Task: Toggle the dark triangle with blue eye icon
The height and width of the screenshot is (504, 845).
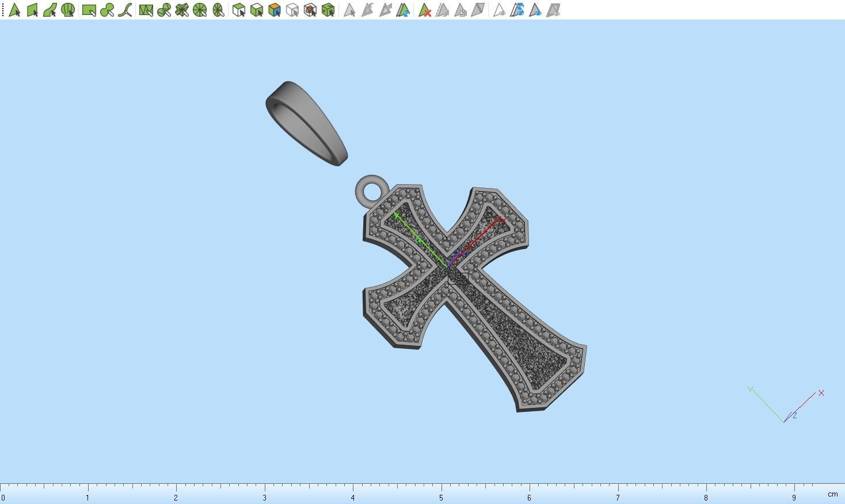Action: (x=535, y=10)
